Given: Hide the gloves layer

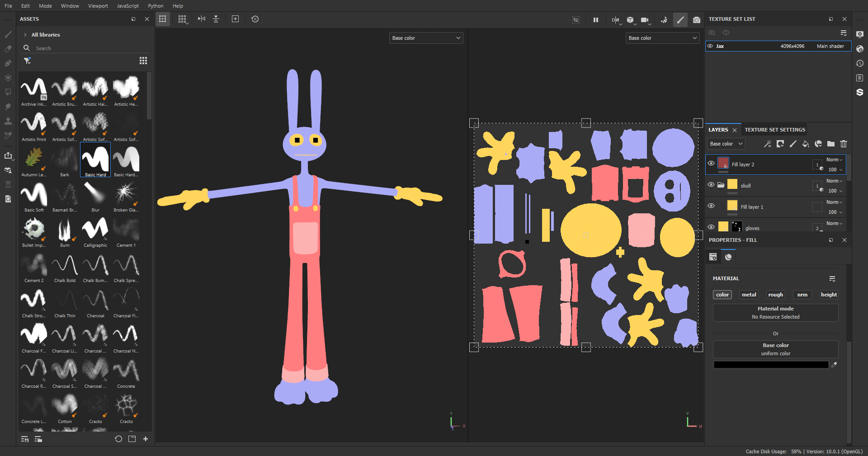Looking at the screenshot, I should click(711, 227).
